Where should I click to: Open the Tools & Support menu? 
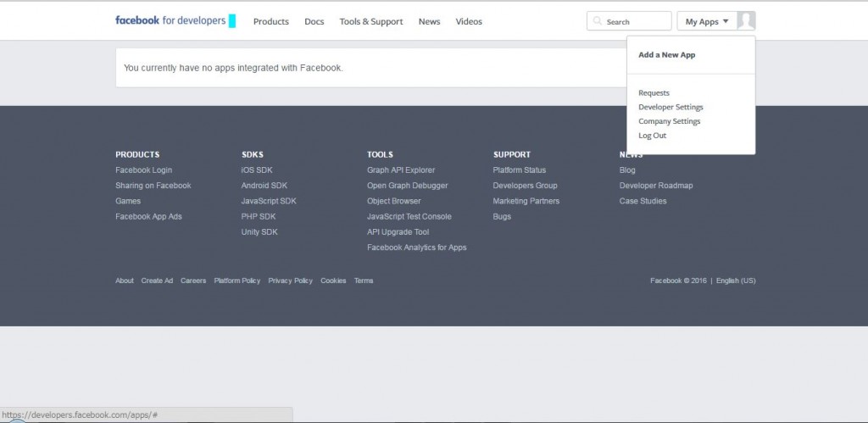[x=371, y=21]
